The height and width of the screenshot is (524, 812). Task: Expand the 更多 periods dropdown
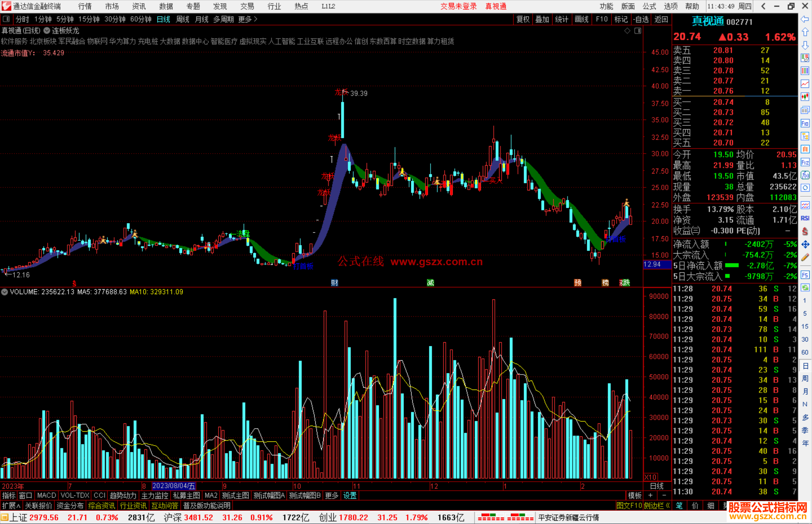[248, 19]
